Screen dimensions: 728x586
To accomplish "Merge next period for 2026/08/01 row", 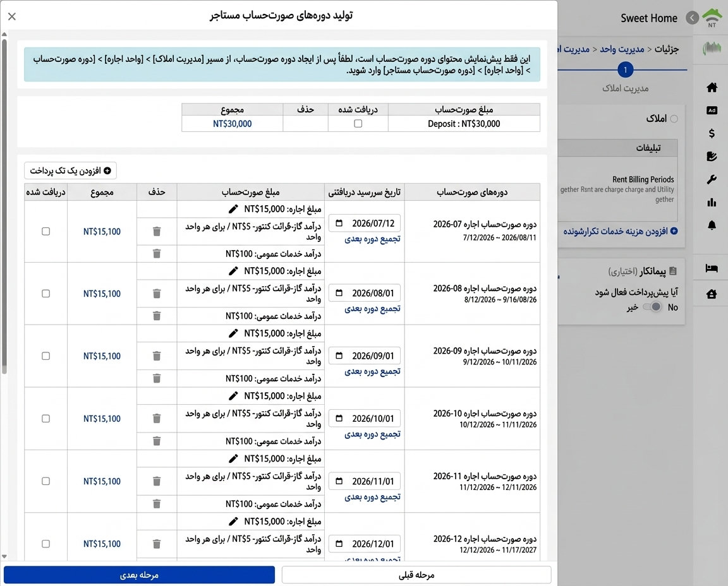I will click(372, 309).
